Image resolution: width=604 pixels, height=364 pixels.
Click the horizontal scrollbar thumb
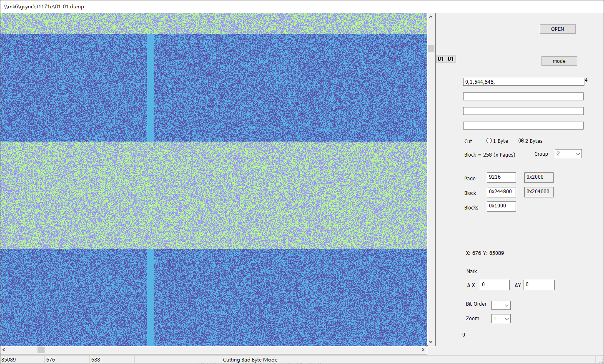(41, 350)
